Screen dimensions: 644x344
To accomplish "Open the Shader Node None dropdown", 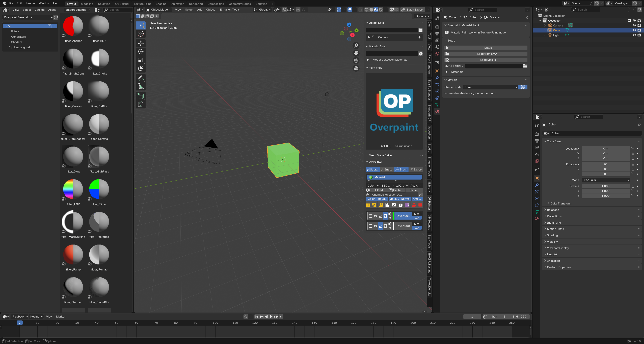I will [x=490, y=87].
